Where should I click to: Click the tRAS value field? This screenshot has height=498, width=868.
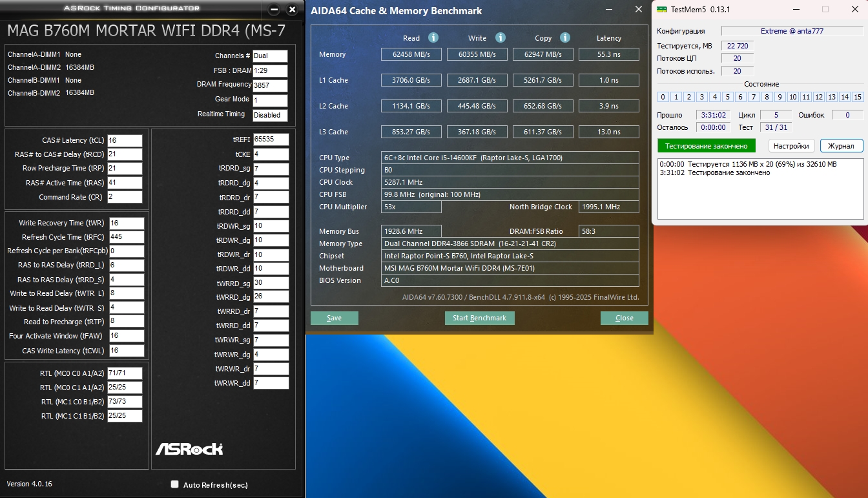[x=125, y=183]
